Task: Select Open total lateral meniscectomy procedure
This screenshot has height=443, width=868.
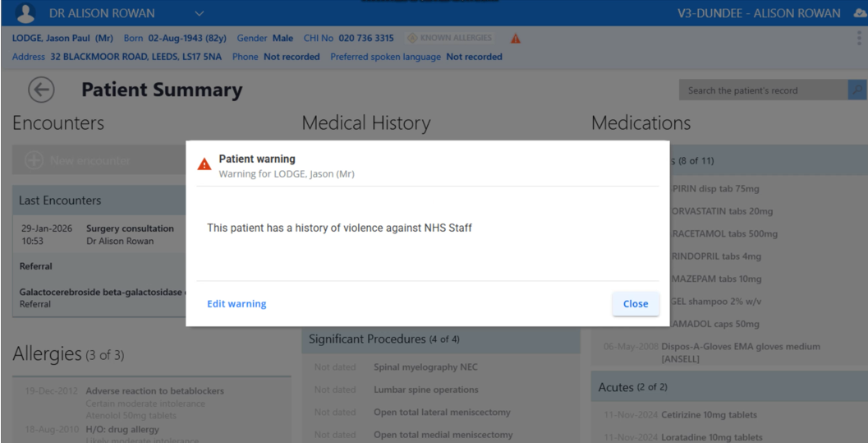Action: [x=442, y=413]
